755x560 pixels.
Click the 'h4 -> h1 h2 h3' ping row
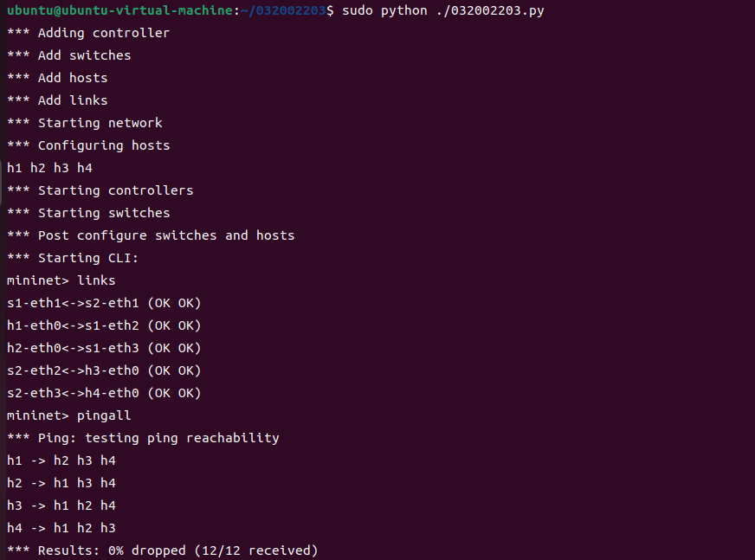pos(61,528)
